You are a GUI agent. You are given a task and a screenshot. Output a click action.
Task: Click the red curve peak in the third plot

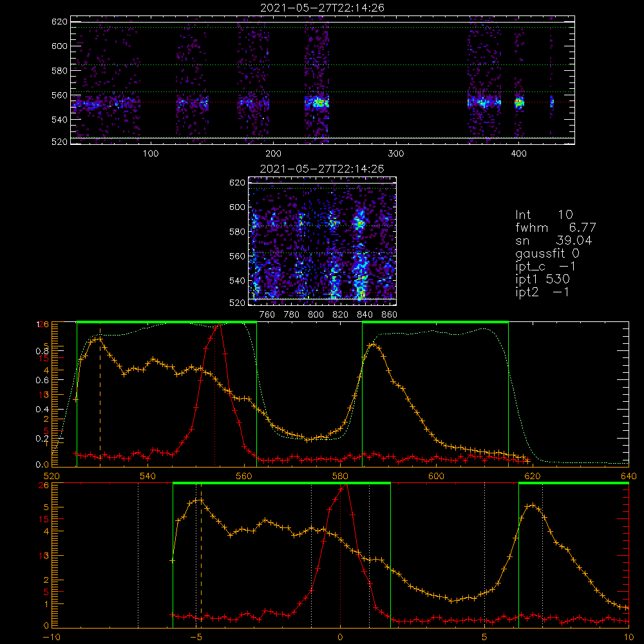click(x=219, y=325)
